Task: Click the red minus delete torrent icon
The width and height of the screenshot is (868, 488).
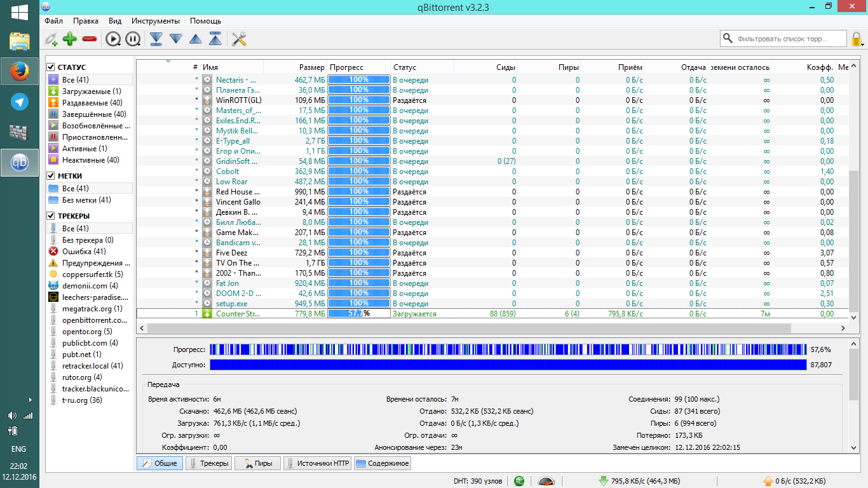Action: pos(90,39)
